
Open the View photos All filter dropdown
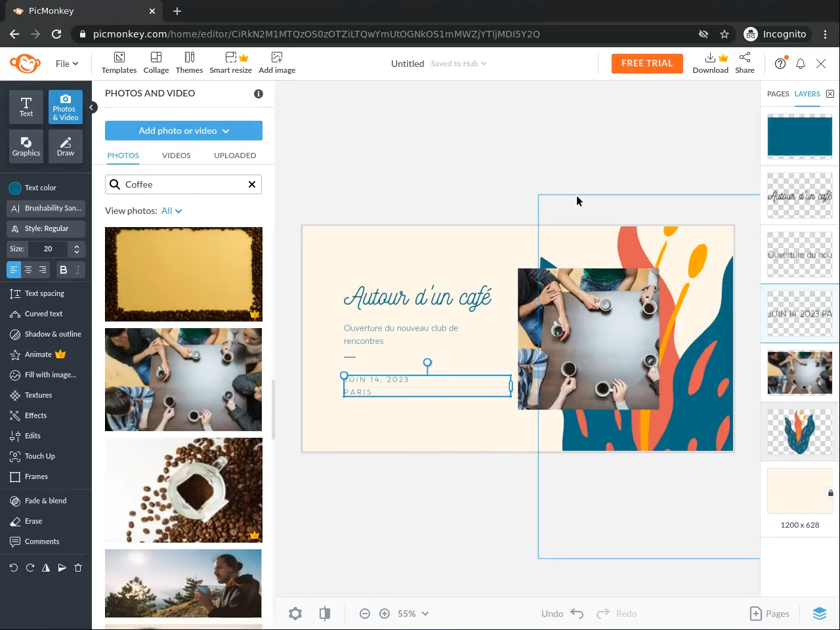tap(171, 211)
